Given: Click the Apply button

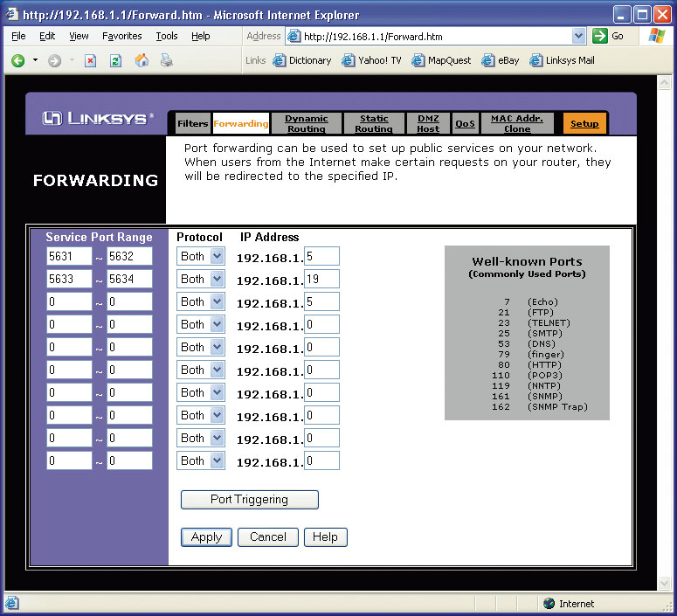Looking at the screenshot, I should tap(206, 537).
